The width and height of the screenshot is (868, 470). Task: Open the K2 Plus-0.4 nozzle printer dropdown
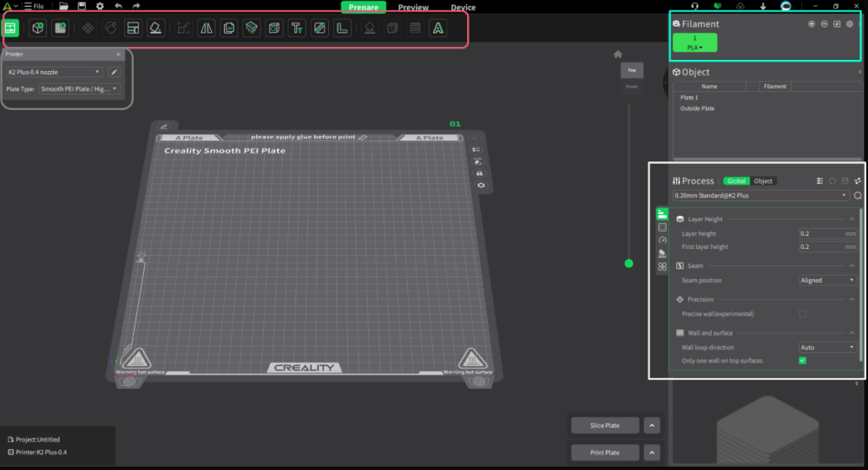click(x=54, y=72)
